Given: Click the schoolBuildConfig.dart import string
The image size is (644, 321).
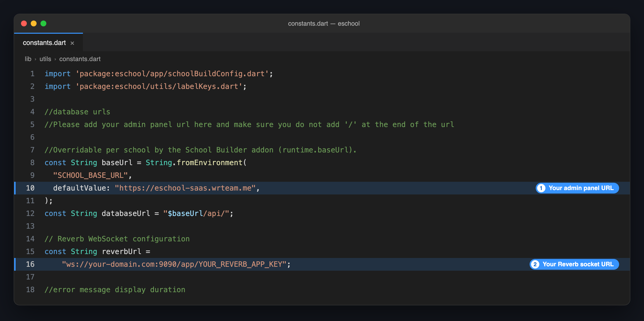Looking at the screenshot, I should coord(172,74).
